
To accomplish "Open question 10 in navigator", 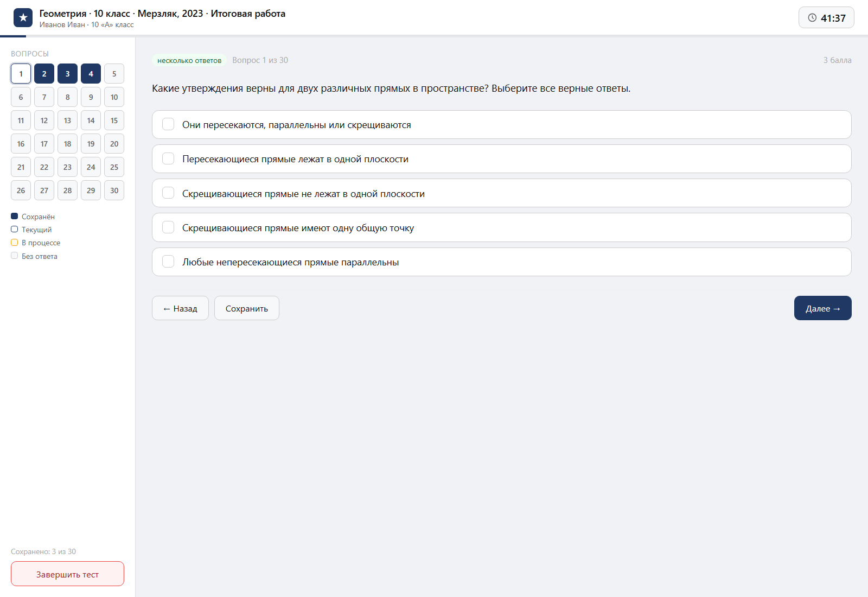I will coord(114,97).
